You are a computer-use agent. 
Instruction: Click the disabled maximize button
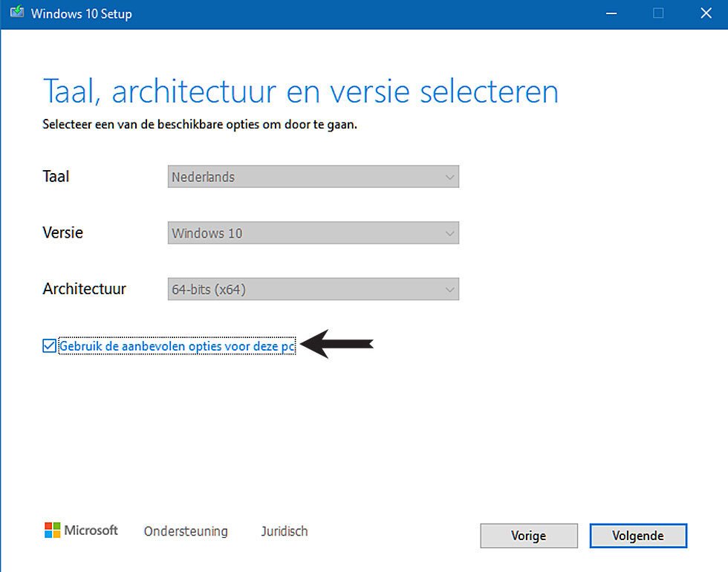(x=658, y=13)
